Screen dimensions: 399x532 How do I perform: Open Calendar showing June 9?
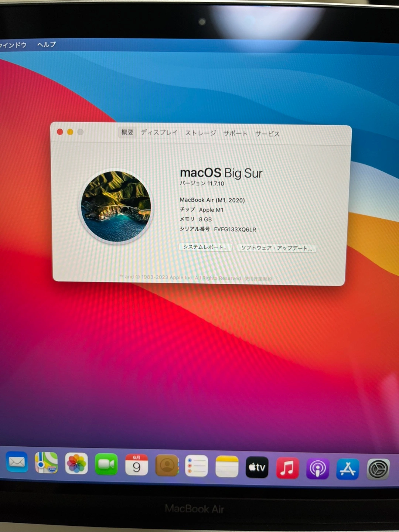click(x=137, y=465)
